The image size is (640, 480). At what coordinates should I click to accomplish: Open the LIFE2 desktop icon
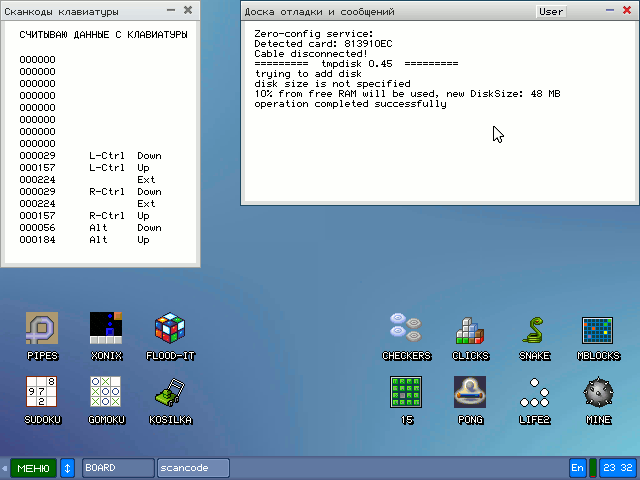tap(534, 393)
